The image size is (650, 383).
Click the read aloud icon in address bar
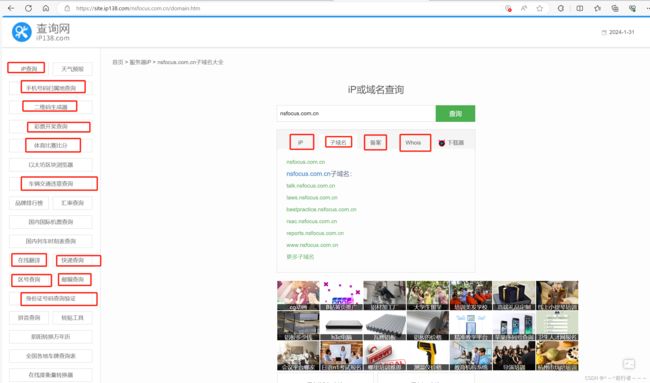click(524, 8)
